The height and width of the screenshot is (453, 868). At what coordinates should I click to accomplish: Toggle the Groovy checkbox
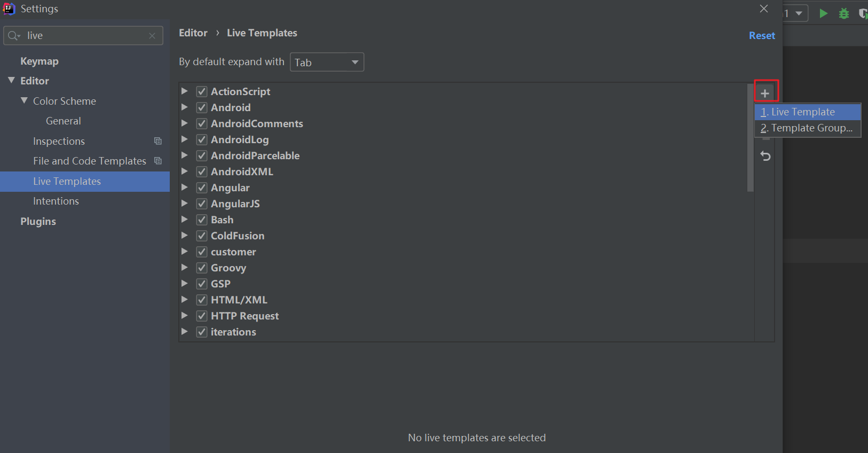(x=202, y=268)
